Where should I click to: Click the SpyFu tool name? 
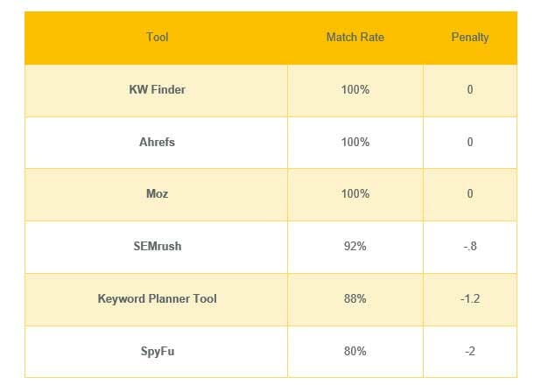point(157,351)
